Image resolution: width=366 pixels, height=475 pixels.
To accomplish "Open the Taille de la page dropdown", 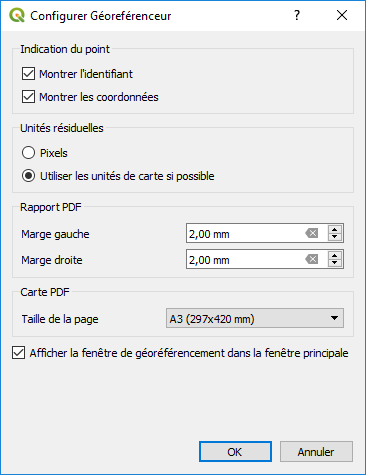I will (255, 318).
